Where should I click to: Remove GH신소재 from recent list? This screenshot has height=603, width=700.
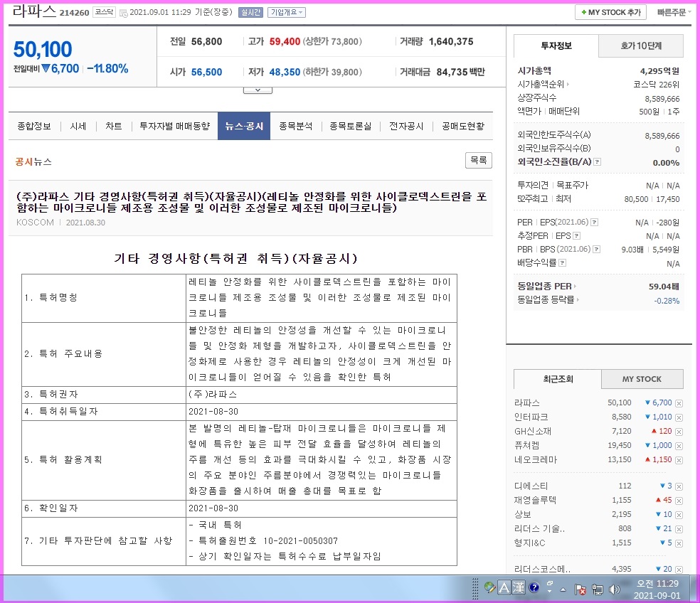click(679, 432)
